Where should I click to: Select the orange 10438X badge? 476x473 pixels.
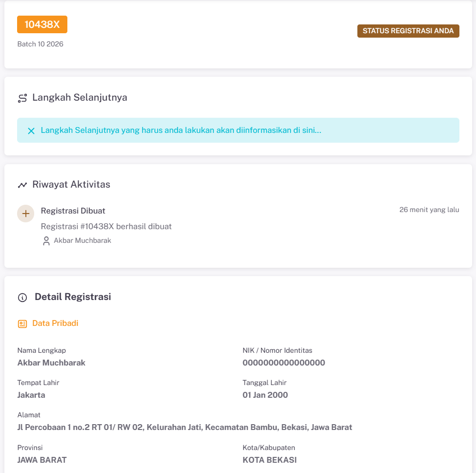point(42,24)
